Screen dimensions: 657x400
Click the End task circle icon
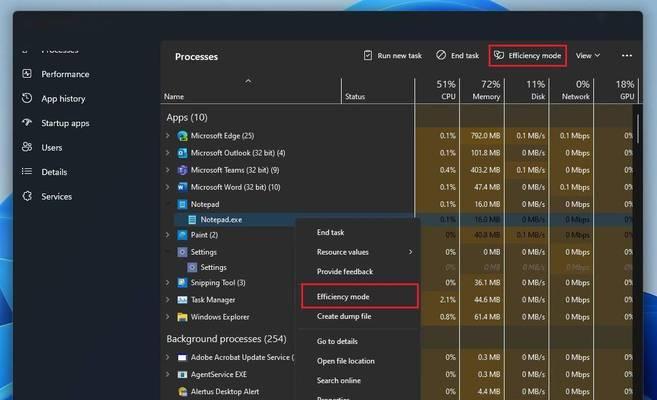pos(441,55)
